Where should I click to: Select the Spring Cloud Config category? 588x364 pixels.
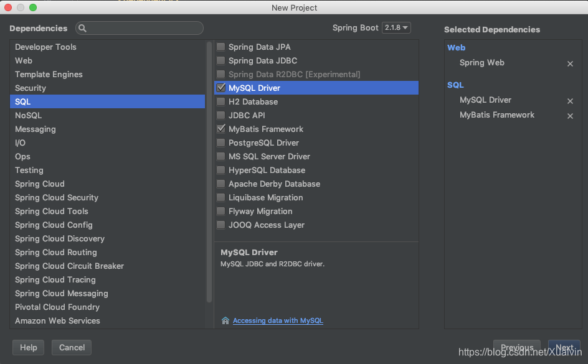(107, 225)
